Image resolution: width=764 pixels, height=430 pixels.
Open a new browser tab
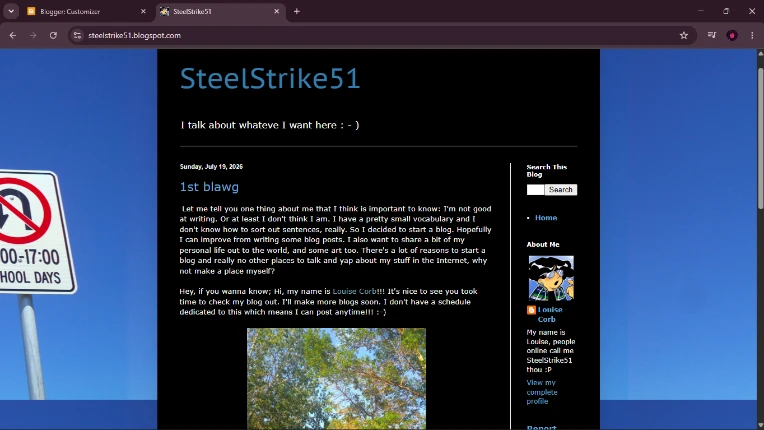(x=296, y=11)
